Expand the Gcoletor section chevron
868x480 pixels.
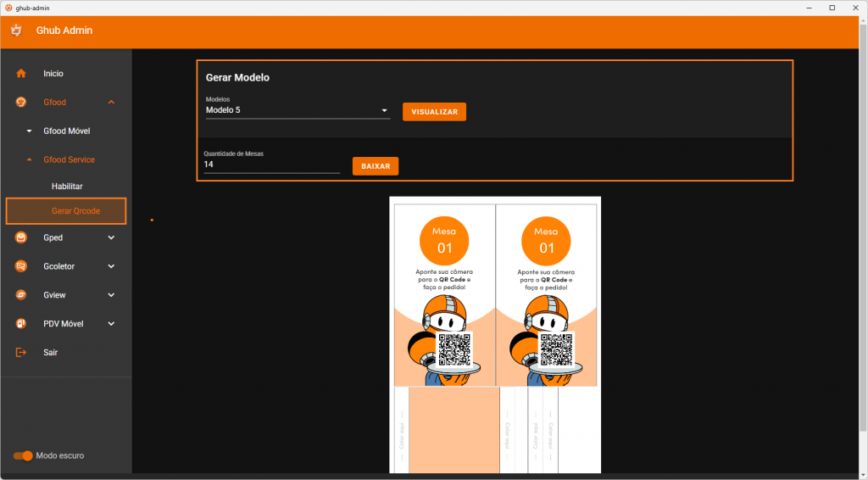111,266
